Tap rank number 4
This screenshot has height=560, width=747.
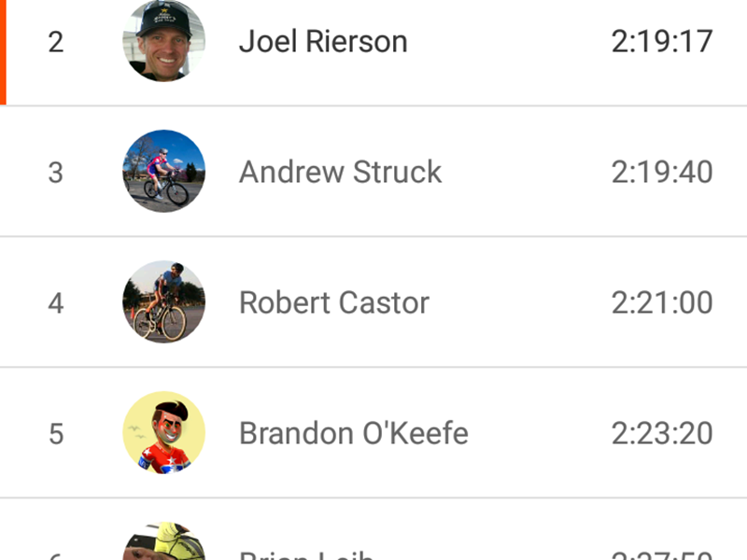(x=56, y=302)
